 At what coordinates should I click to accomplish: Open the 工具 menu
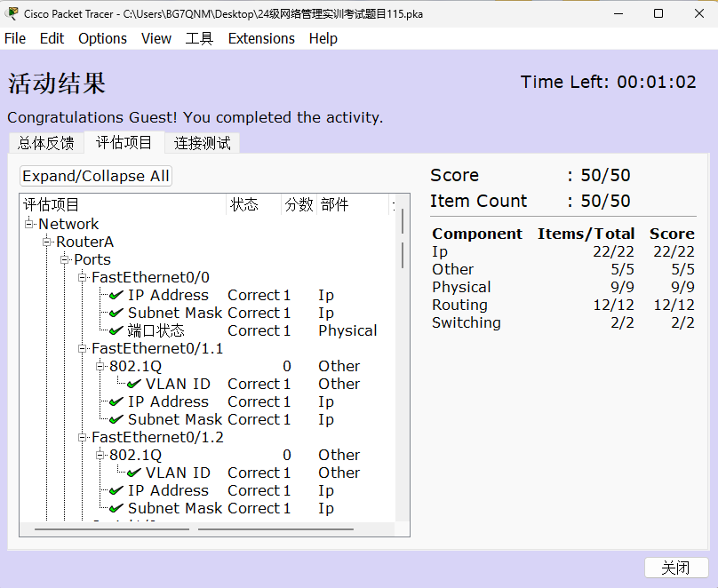(199, 38)
